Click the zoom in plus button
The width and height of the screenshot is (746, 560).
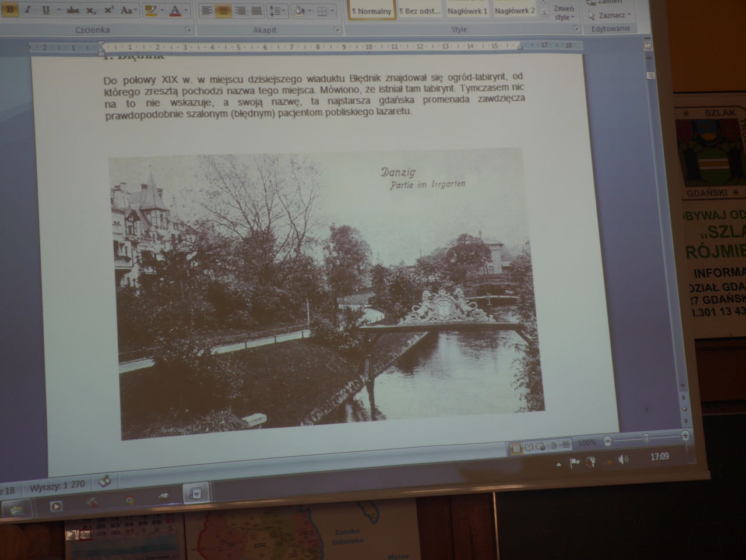point(685,435)
